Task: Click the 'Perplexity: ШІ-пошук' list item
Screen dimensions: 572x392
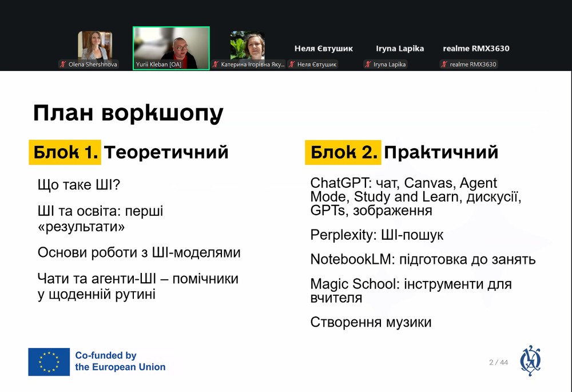Action: pyautogui.click(x=376, y=235)
